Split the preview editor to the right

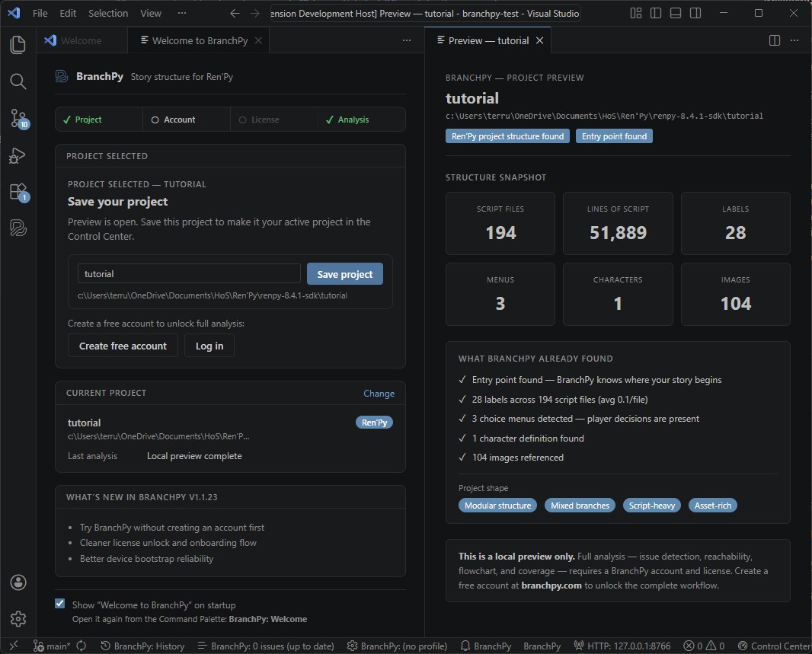775,41
